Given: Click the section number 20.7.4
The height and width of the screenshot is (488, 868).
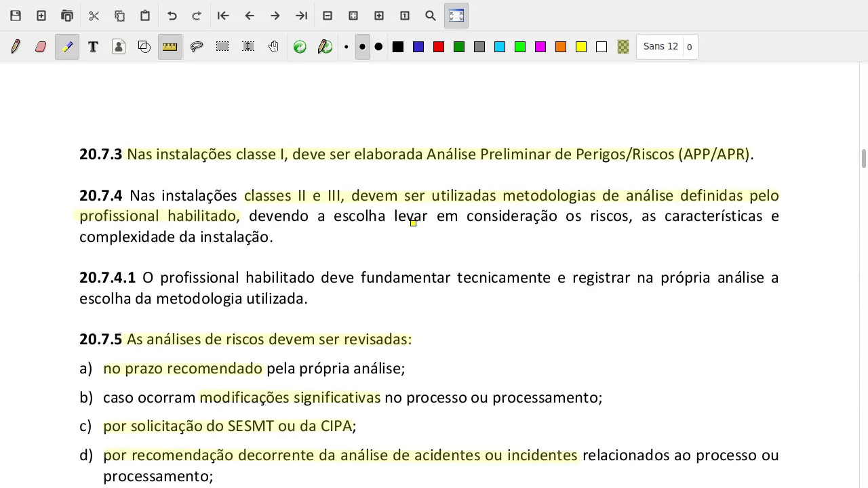Looking at the screenshot, I should (x=100, y=196).
